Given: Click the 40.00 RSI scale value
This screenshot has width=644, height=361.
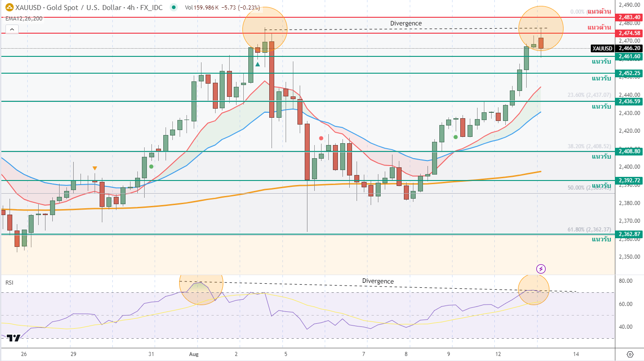Looking at the screenshot, I should pyautogui.click(x=626, y=327).
